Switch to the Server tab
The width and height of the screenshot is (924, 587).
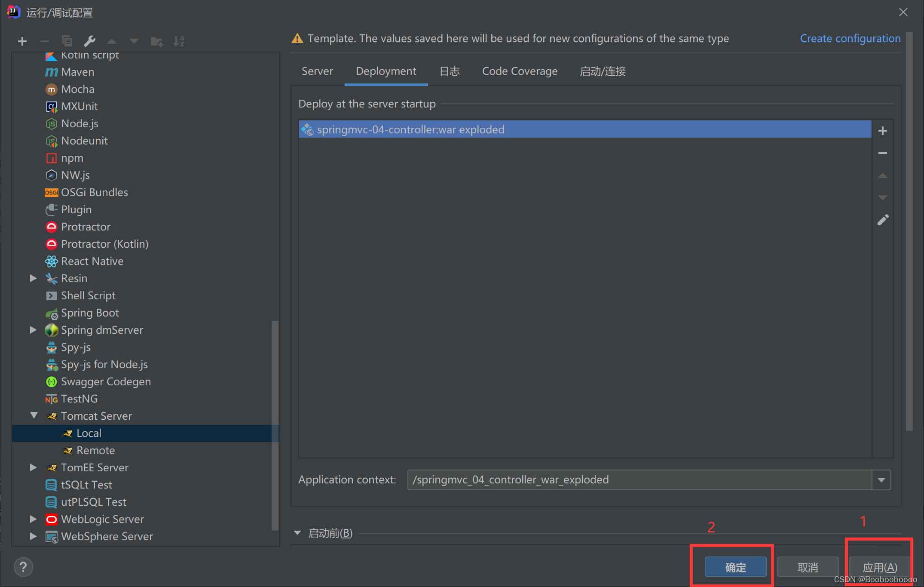[x=317, y=71]
